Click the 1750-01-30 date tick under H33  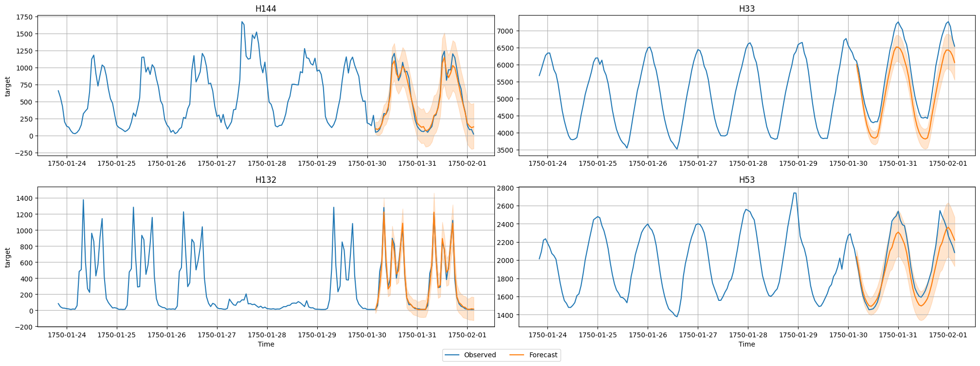coord(848,163)
